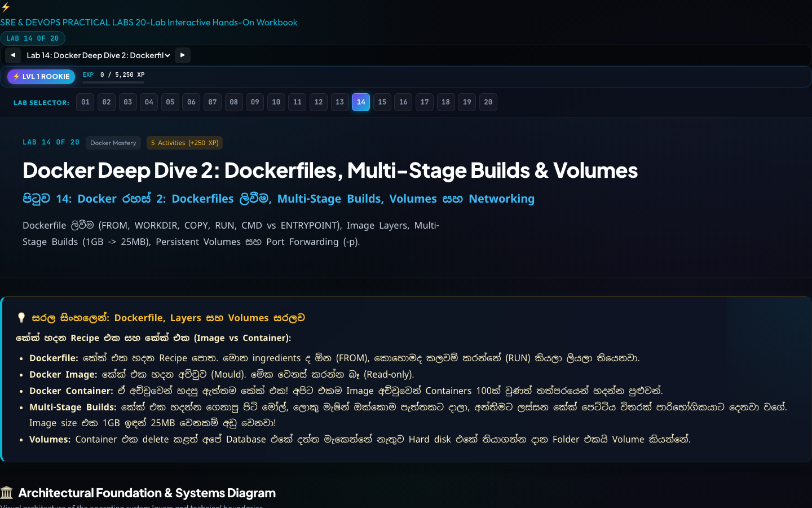The image size is (812, 508).
Task: Go to the previous lab arrow
Action: click(13, 55)
